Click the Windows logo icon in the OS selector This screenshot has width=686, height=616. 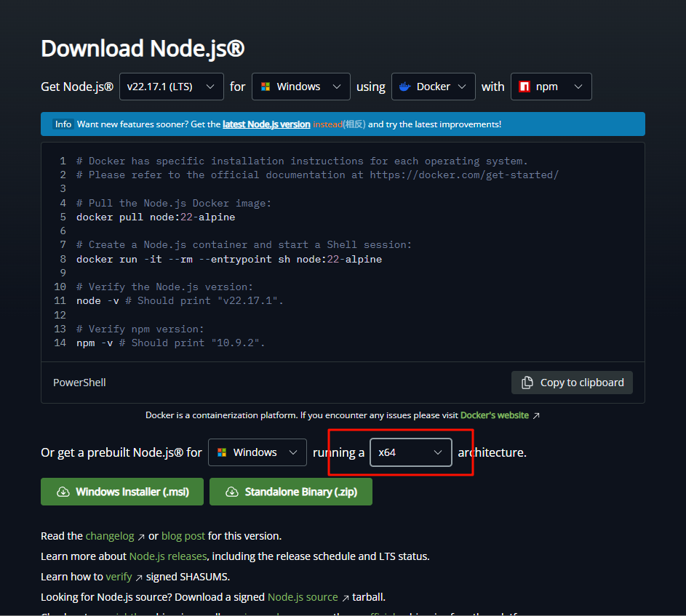click(266, 87)
